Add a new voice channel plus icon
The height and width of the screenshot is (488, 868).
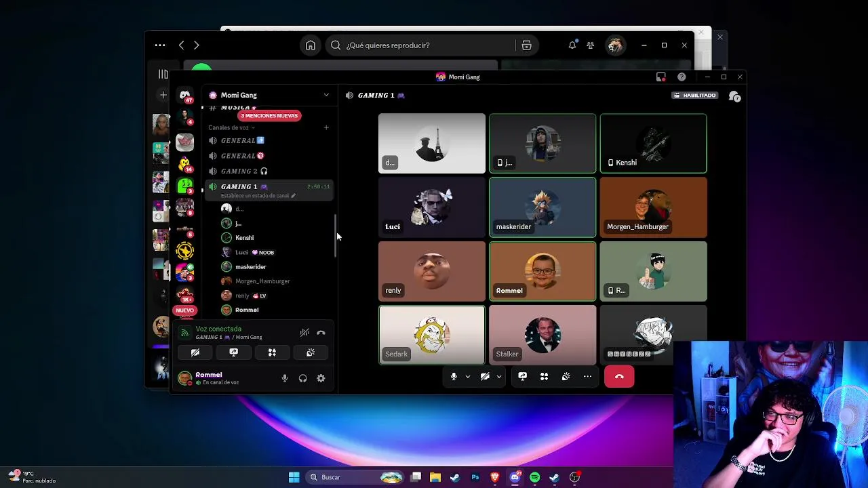[326, 127]
